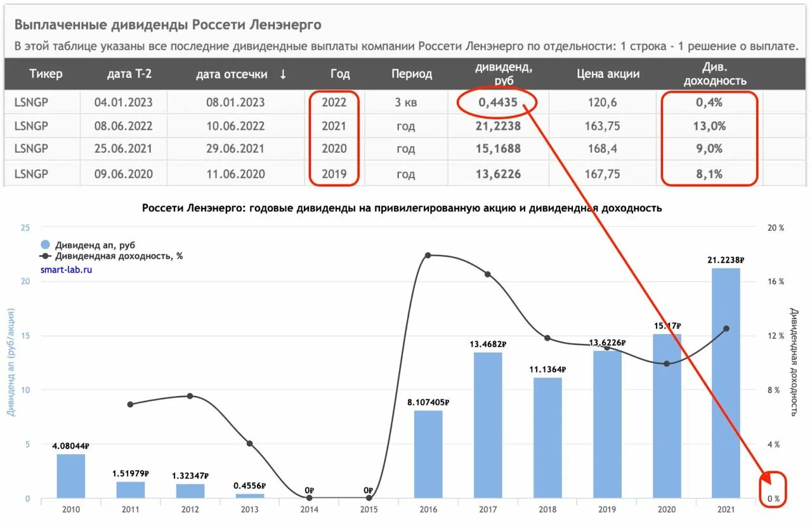Click the yield line point above 2017
Image resolution: width=812 pixels, height=524 pixels.
pyautogui.click(x=488, y=274)
